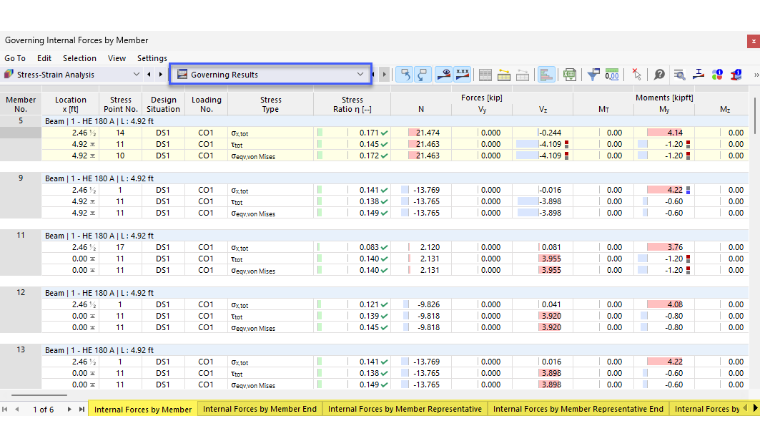Click the red section info icon
Screen dimensions: 760x447
736,75
